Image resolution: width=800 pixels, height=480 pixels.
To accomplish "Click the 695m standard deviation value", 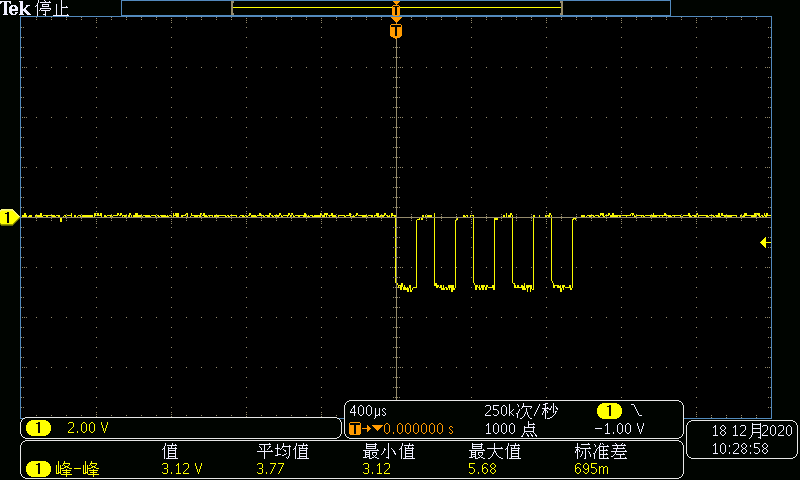I will tap(591, 469).
